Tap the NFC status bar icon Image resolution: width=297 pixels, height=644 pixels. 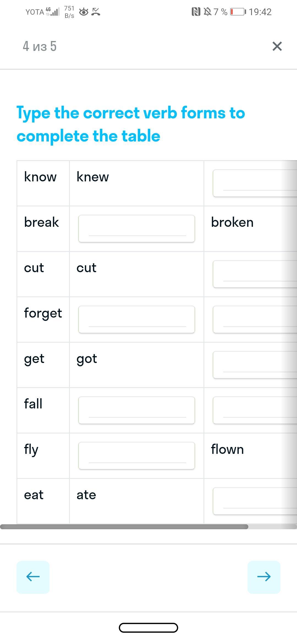(196, 12)
